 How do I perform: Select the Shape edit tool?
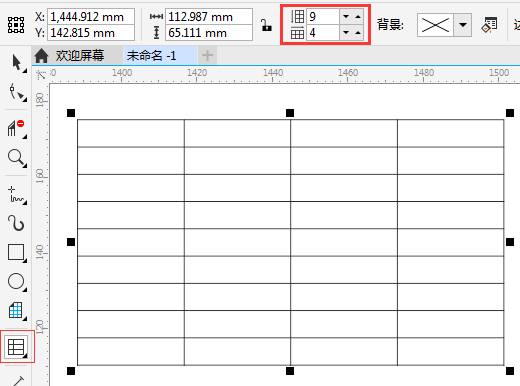(x=16, y=92)
